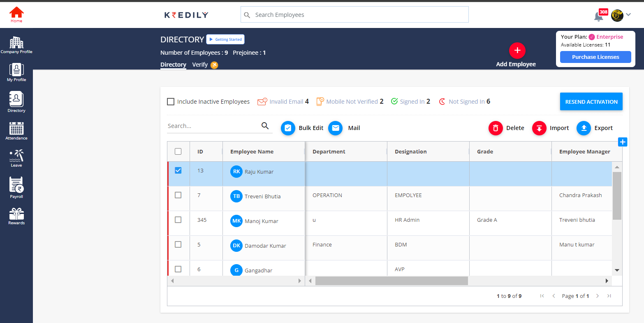Click the Import icon
The image size is (644, 323).
point(539,128)
